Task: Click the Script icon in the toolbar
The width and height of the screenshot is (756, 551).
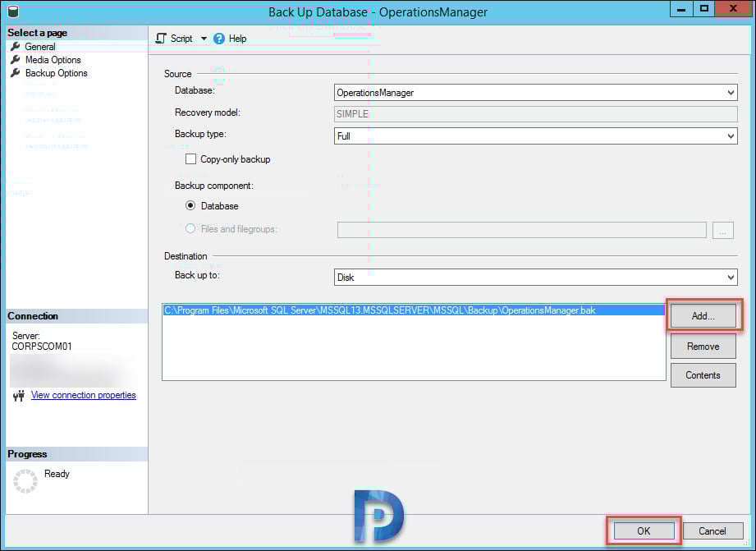Action: pos(161,39)
